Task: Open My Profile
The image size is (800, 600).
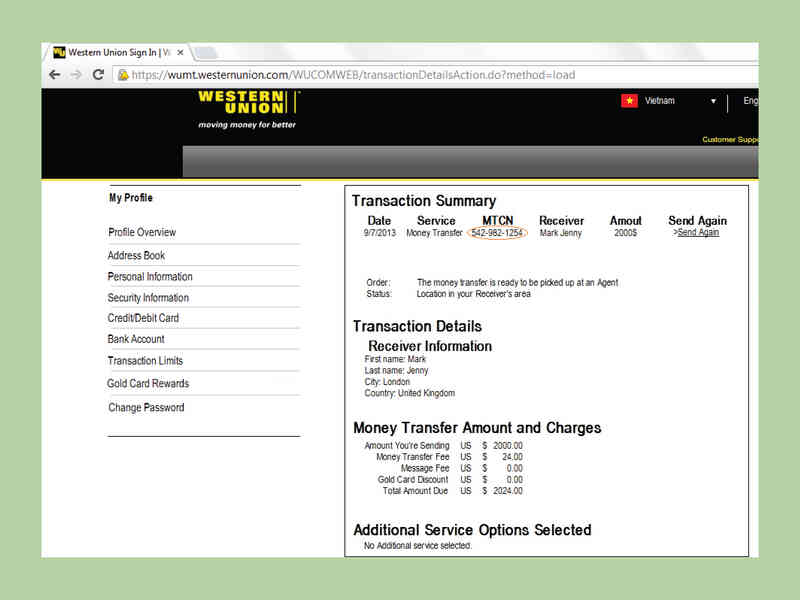Action: click(132, 197)
